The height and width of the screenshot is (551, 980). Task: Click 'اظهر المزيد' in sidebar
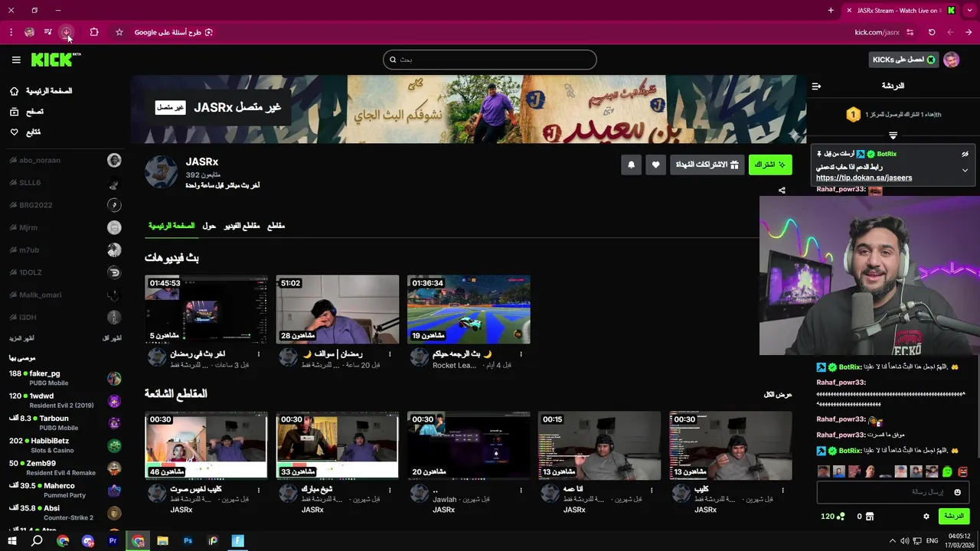[x=21, y=338]
